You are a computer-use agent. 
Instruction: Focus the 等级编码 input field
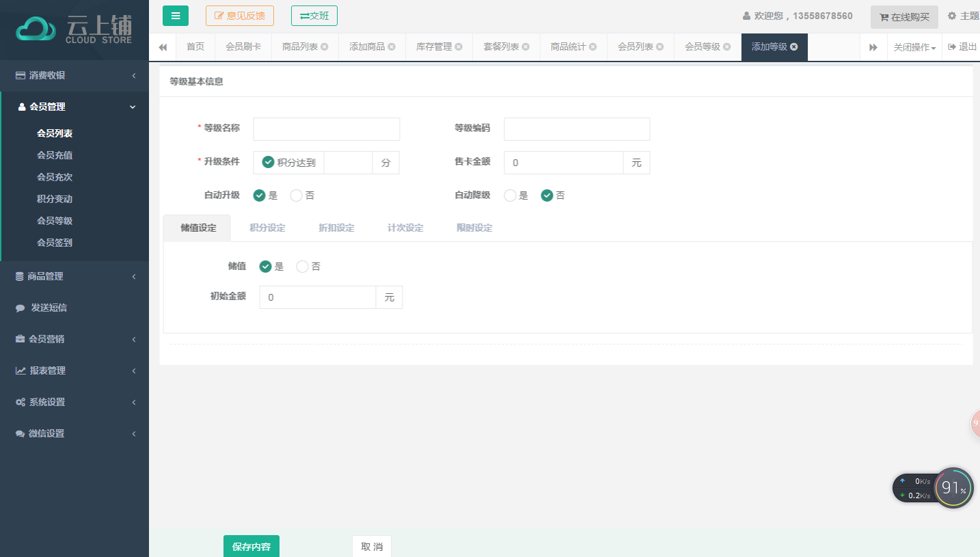(x=577, y=129)
